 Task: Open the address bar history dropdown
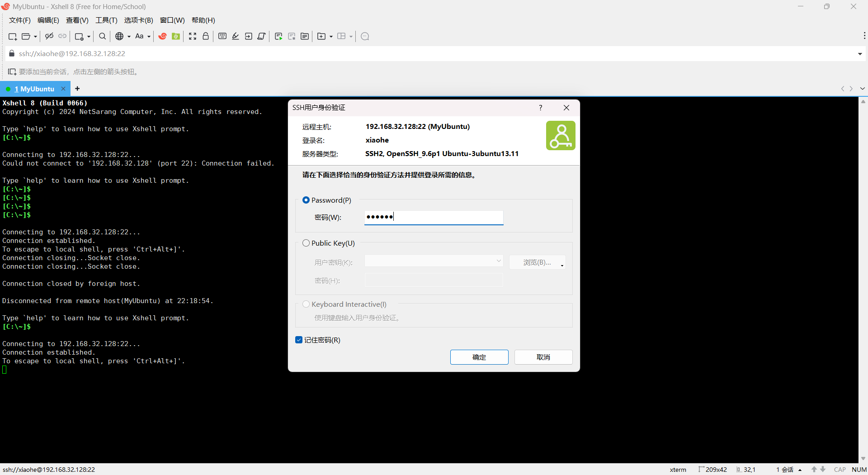[860, 54]
